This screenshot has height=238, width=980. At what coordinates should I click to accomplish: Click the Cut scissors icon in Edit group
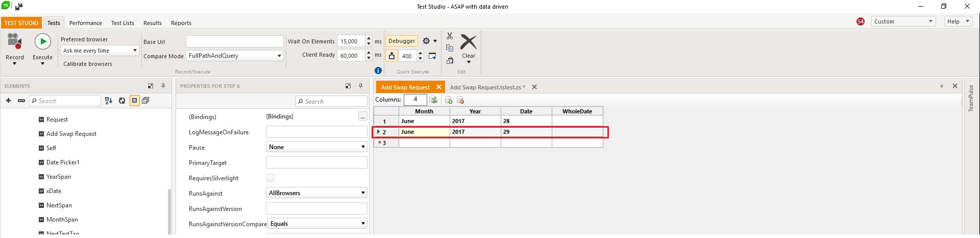click(450, 36)
